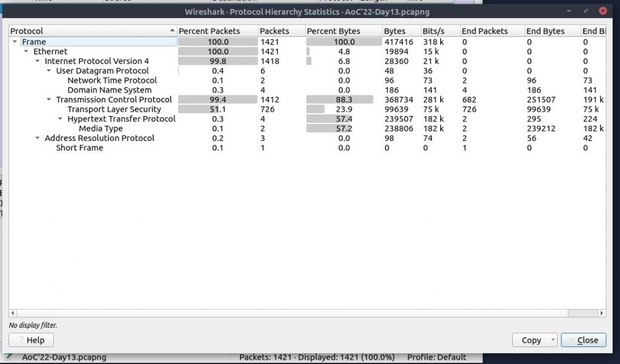This screenshot has height=364, width=620.
Task: Collapse User Datagram Protocol node
Action: click(49, 71)
